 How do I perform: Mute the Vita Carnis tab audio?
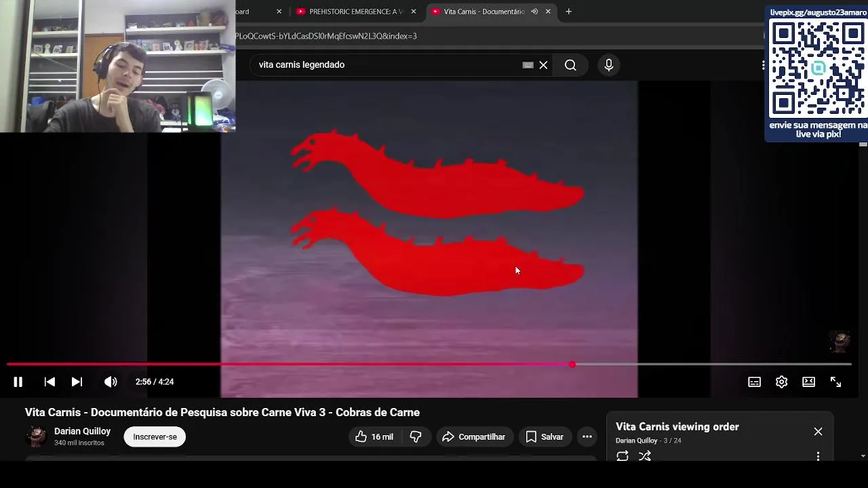point(534,12)
